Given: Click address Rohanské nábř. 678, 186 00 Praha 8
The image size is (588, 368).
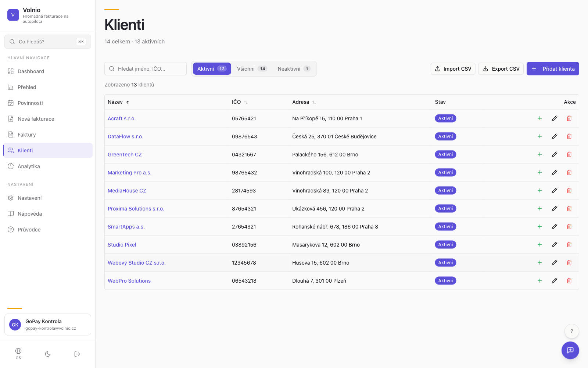Looking at the screenshot, I should pos(335,227).
